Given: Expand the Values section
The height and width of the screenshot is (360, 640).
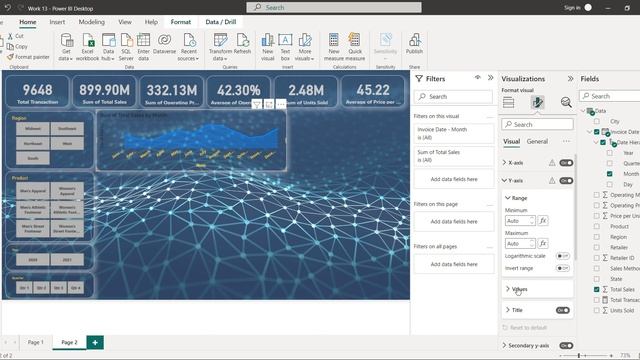Looking at the screenshot, I should click(508, 289).
